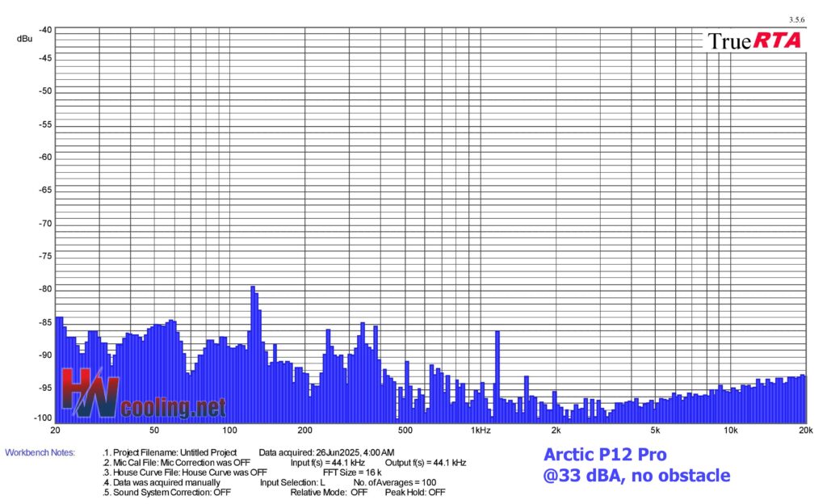
Task: Click the House Curve File note line
Action: coord(185,472)
